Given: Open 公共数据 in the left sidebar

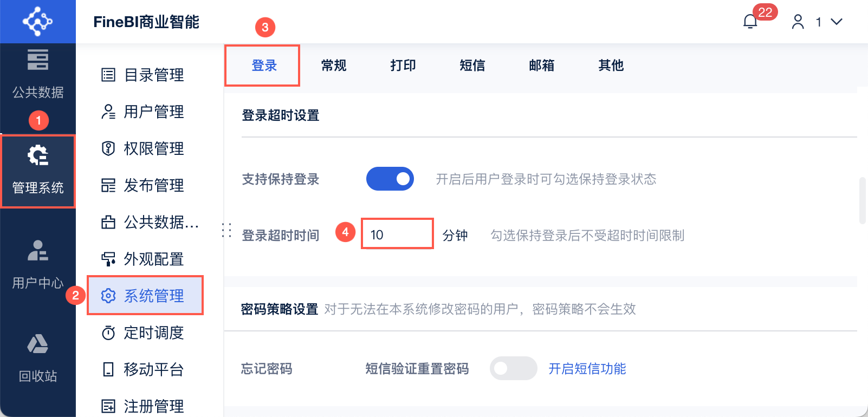Looking at the screenshot, I should coord(38,74).
